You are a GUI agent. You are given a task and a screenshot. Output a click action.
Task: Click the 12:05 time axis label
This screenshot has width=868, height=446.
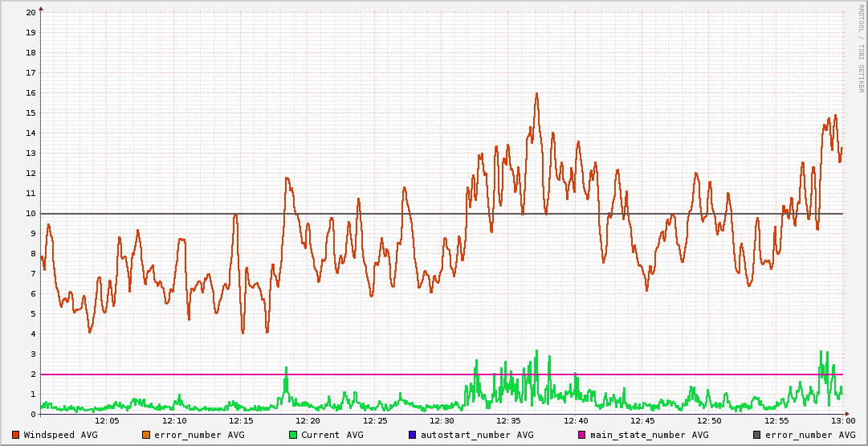[x=108, y=420]
